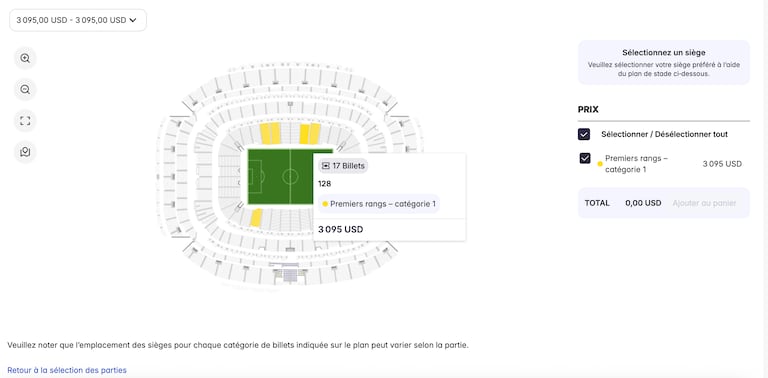Screen dimensions: 768x378
Task: Click Premiers rangs – catégorie 1 tooltip tag
Action: [379, 204]
